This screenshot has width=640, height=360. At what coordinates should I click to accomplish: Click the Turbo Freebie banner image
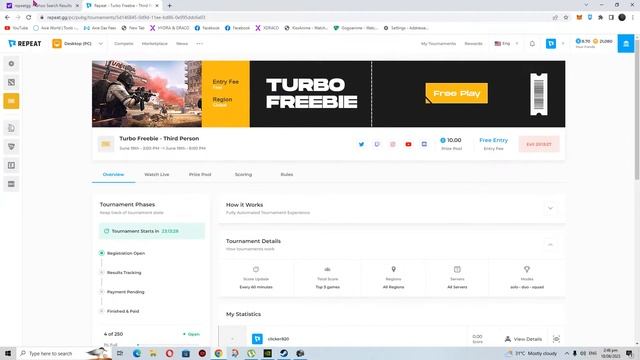[329, 94]
